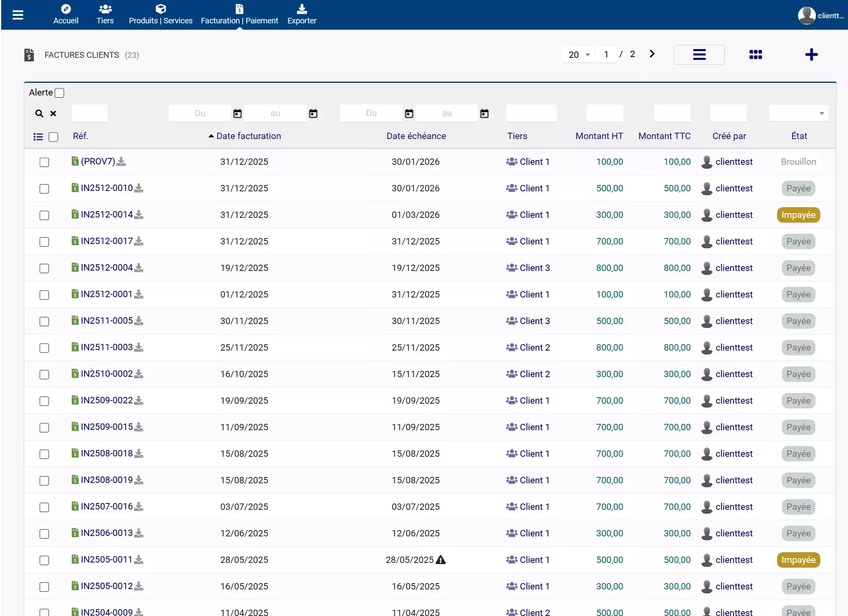The image size is (848, 616).
Task: Switch to kanban grid view
Action: coord(755,55)
